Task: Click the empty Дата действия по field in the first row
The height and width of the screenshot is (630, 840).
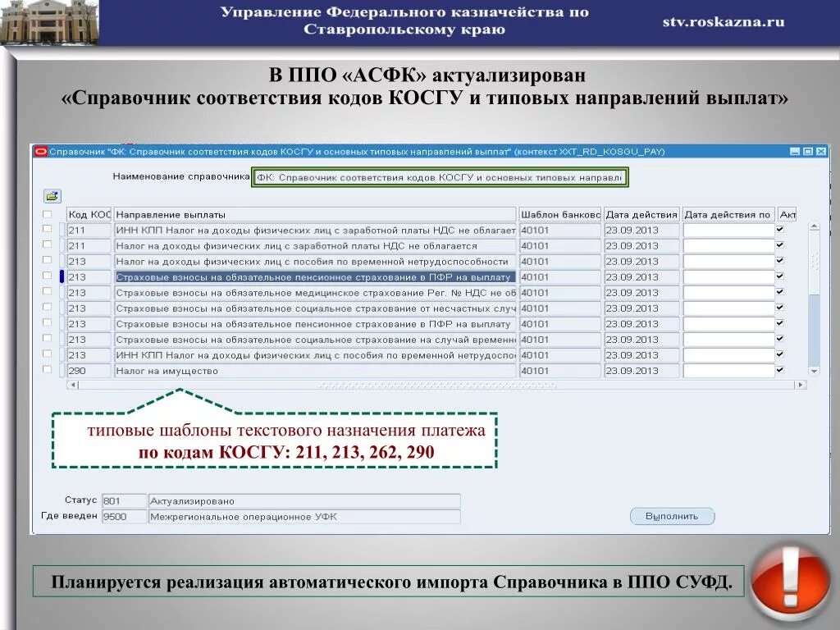Action: tap(729, 231)
